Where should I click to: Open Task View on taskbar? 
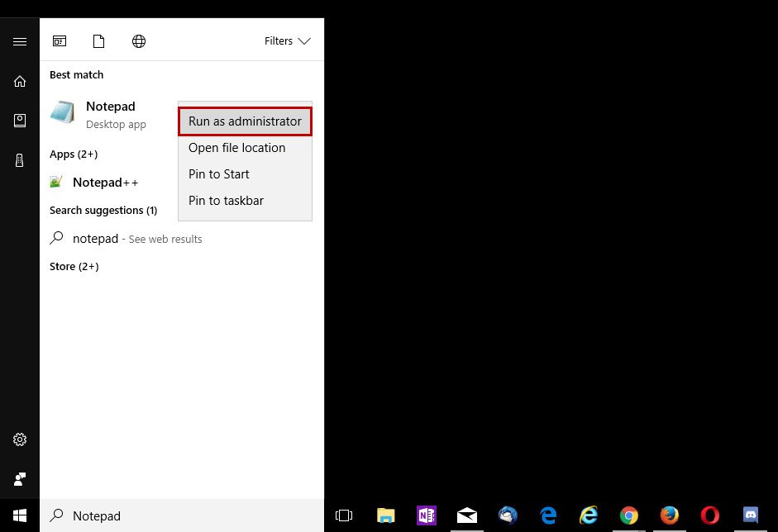click(x=344, y=515)
